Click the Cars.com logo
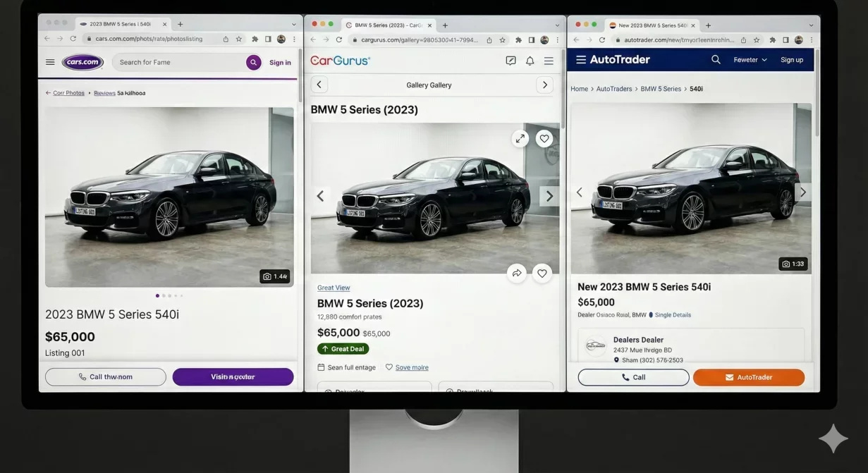The width and height of the screenshot is (868, 473). coord(82,62)
